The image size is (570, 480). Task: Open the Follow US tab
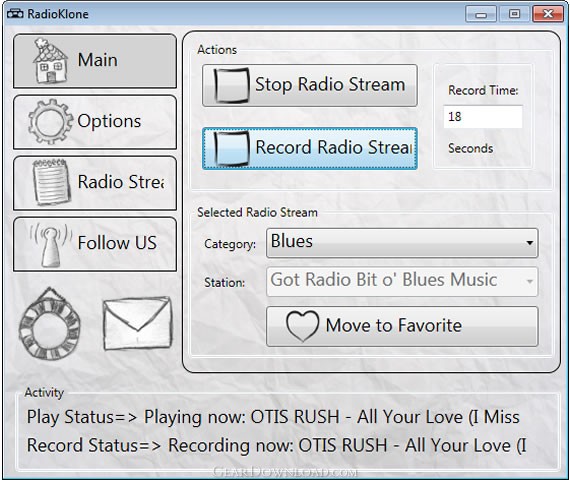[95, 244]
